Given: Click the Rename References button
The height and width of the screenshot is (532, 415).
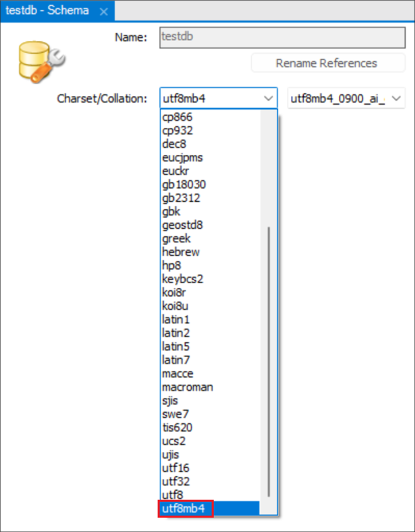Looking at the screenshot, I should pos(328,63).
